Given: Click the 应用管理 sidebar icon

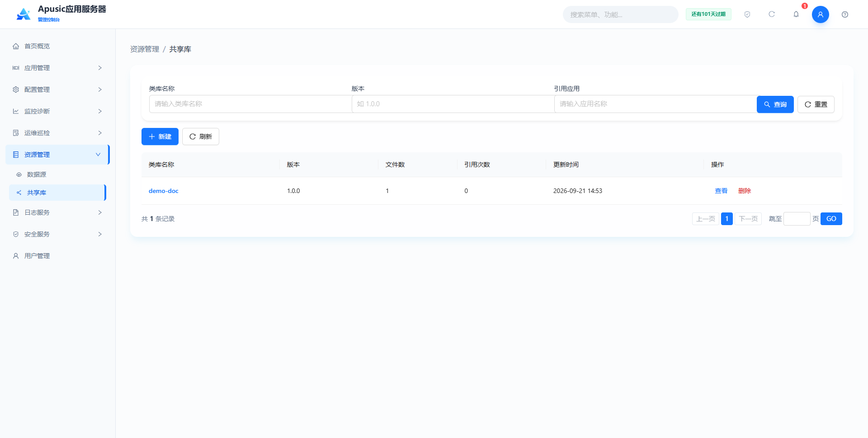Looking at the screenshot, I should coord(16,68).
